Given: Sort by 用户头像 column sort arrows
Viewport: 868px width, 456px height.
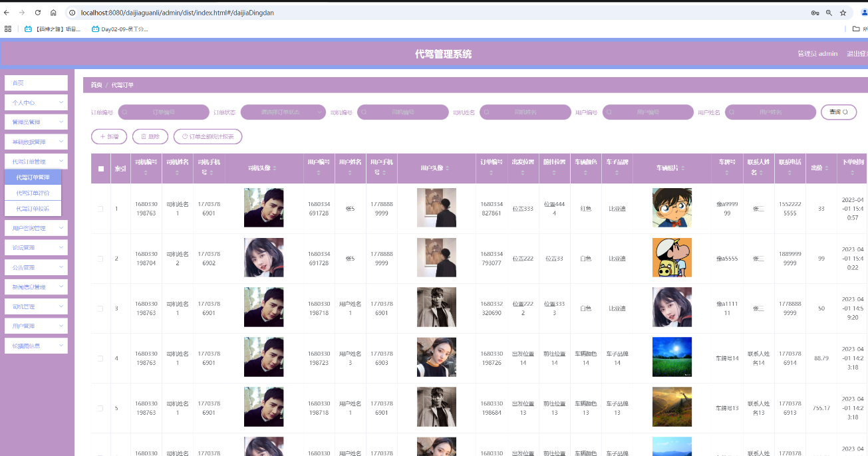Looking at the screenshot, I should [447, 168].
